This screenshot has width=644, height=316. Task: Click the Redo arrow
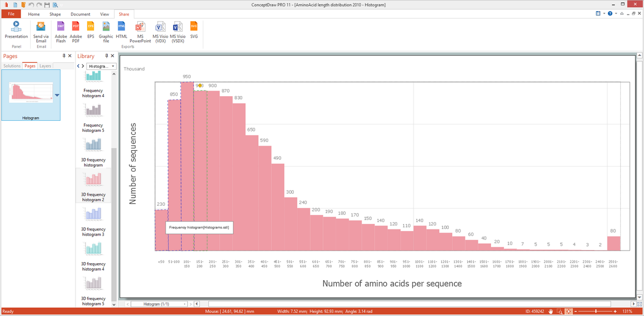point(39,5)
